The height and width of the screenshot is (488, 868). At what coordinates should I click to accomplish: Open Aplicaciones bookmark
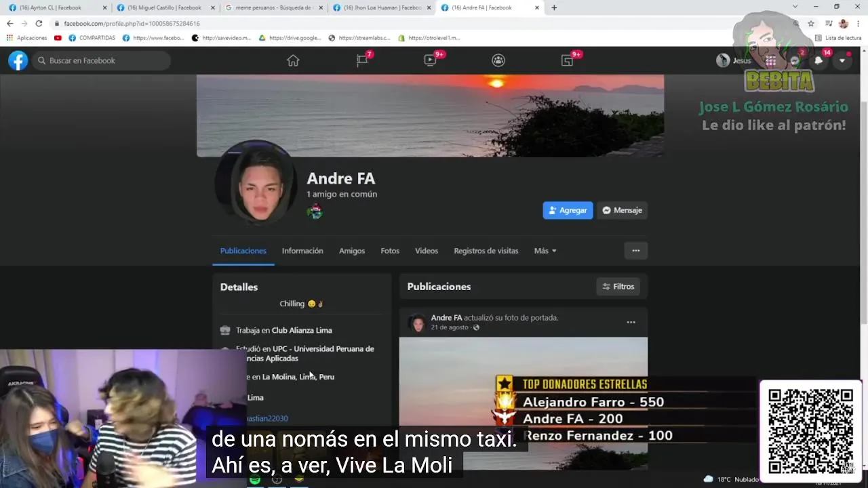click(x=27, y=38)
